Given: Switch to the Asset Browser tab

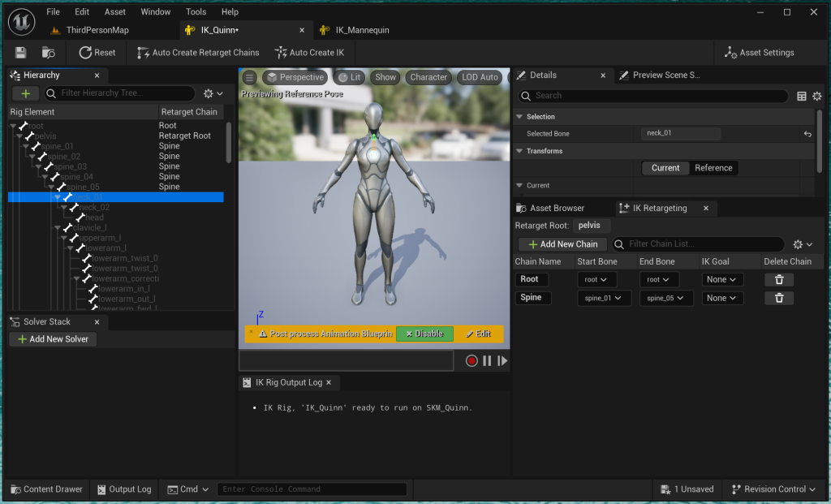Looking at the screenshot, I should tap(550, 209).
